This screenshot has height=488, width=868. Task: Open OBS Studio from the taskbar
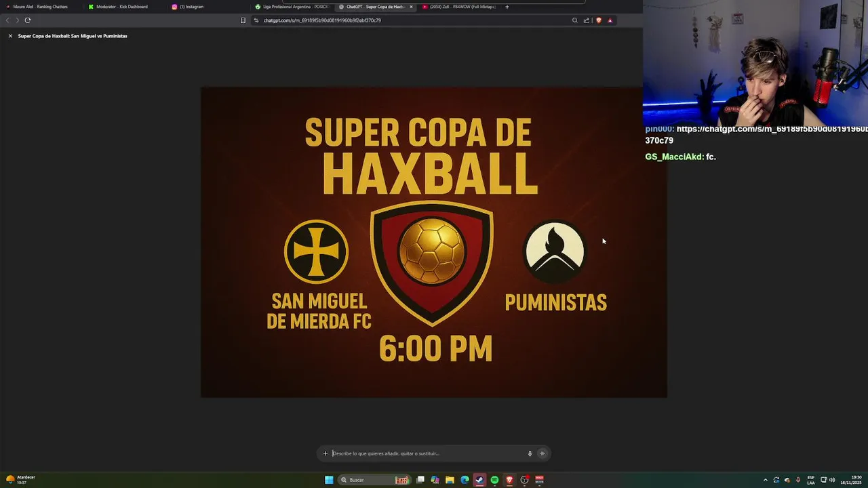pos(524,480)
